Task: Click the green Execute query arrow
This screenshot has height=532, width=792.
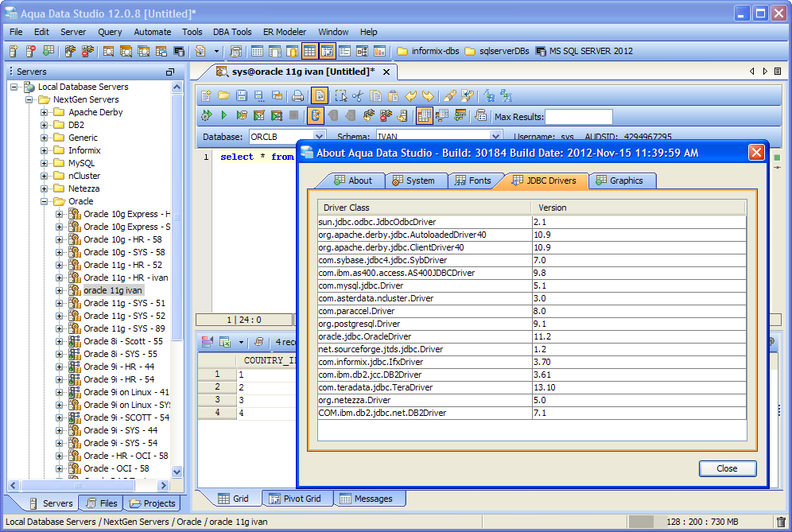Action: 223,116
